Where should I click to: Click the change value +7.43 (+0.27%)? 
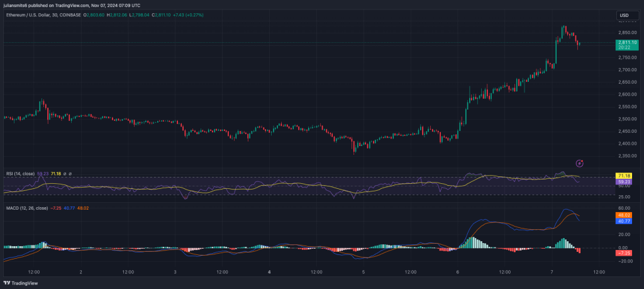(189, 15)
